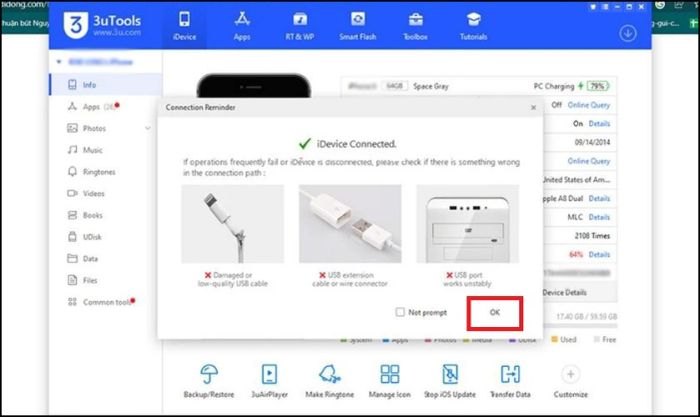Click the Space Gray label
The width and height of the screenshot is (700, 417).
431,86
